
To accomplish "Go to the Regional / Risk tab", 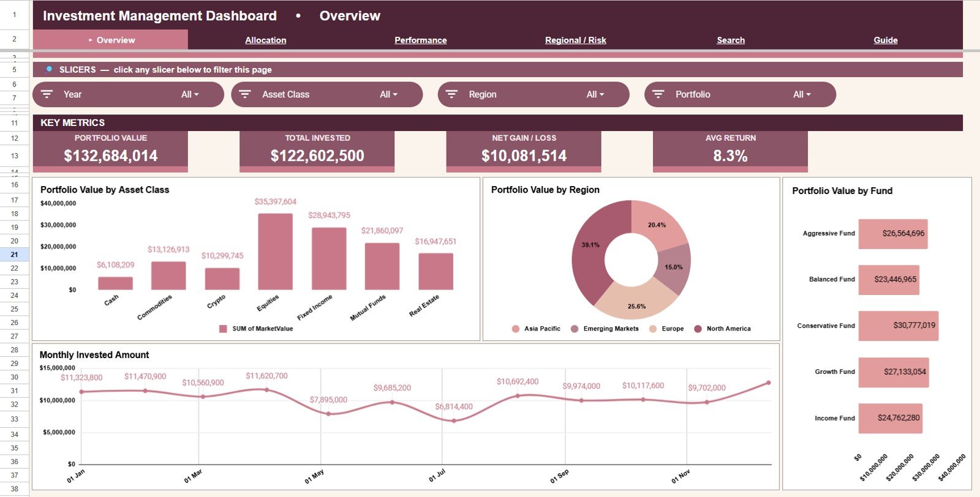I will pyautogui.click(x=576, y=40).
